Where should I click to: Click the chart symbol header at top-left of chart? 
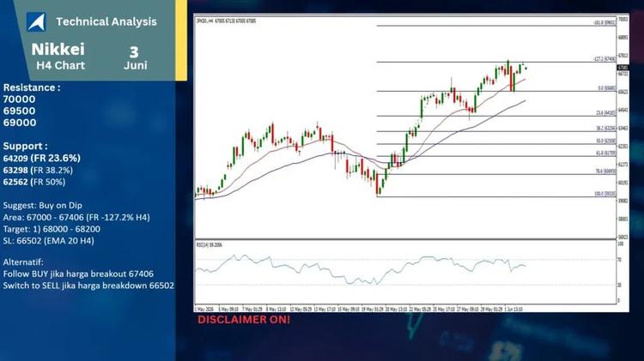(x=226, y=21)
